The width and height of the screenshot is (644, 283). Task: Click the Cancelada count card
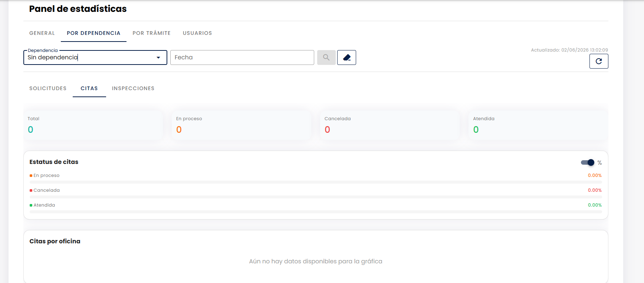[x=390, y=125]
